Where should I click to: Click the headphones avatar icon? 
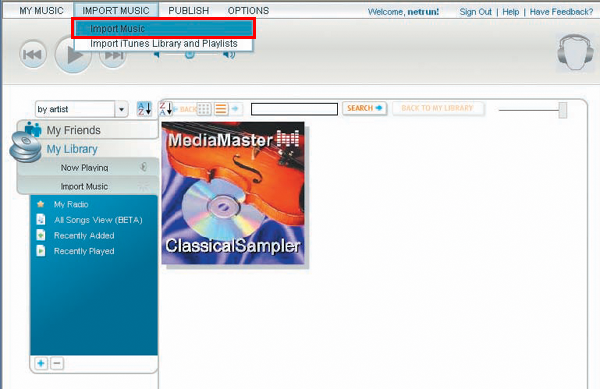(x=576, y=52)
